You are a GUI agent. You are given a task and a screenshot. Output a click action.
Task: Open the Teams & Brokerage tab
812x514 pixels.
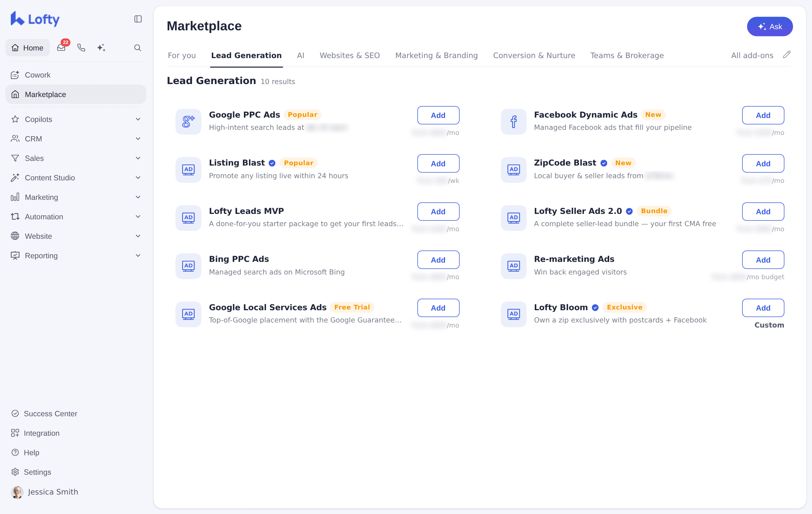click(x=627, y=56)
